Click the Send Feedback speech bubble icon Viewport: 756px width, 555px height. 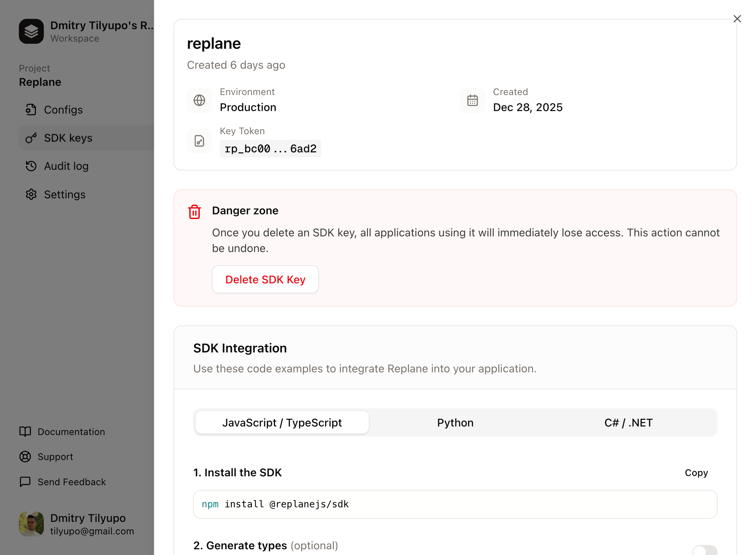click(25, 482)
